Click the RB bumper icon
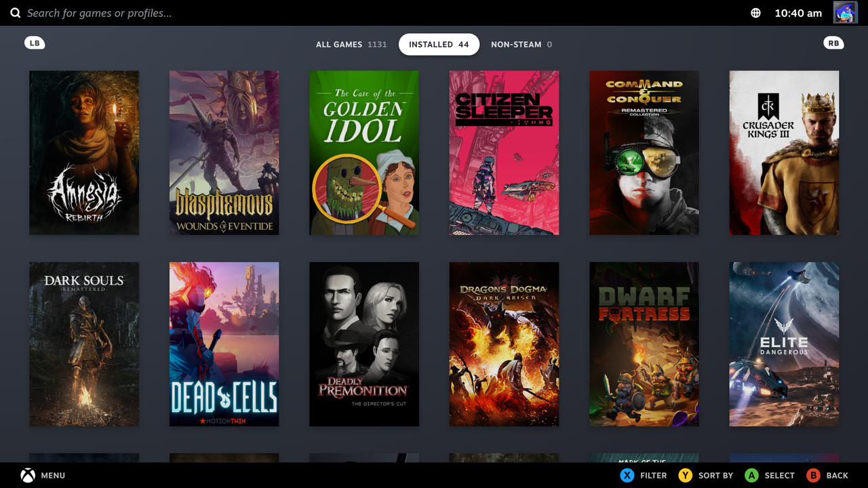Viewport: 868px width, 488px height. (833, 43)
